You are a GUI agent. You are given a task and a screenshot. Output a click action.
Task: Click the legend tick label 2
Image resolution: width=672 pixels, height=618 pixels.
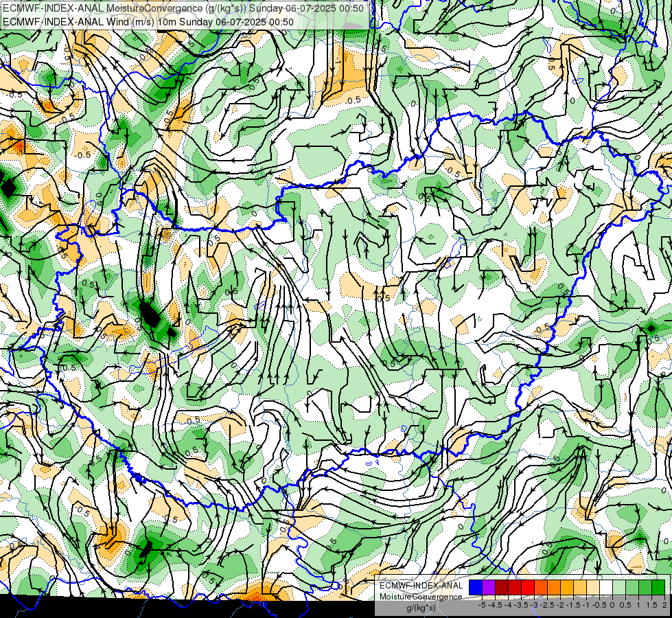tap(664, 605)
